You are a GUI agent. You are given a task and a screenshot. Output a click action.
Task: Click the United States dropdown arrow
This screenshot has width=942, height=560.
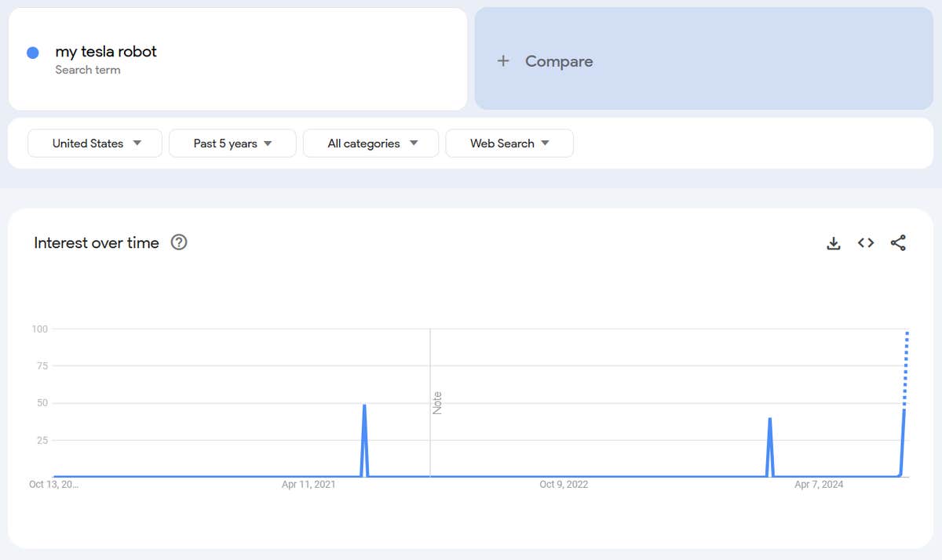[137, 143]
